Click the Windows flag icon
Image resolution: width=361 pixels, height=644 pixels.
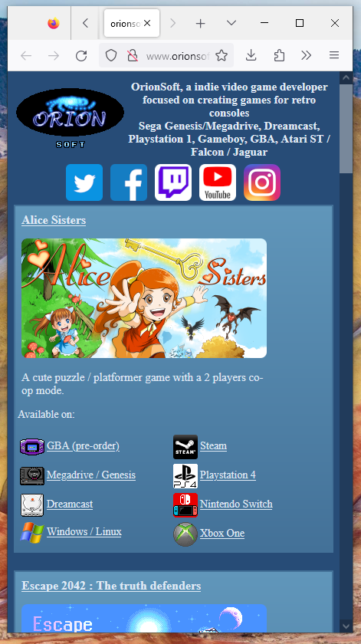click(32, 532)
